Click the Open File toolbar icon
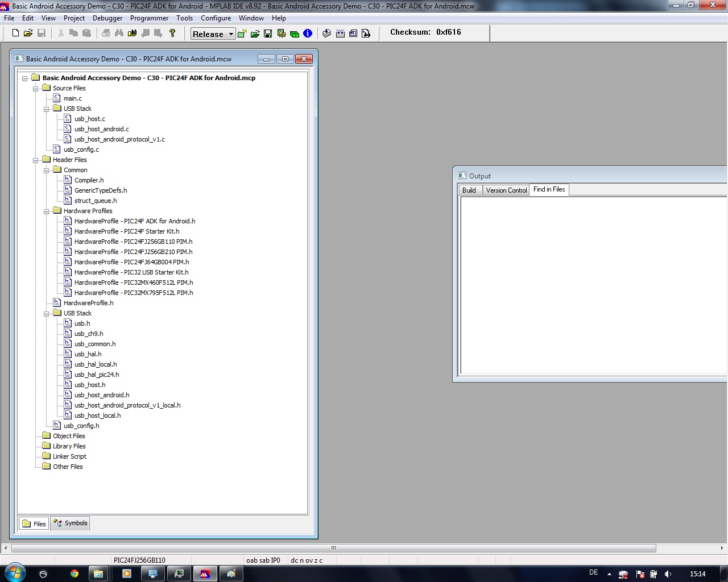The image size is (728, 582). 28,33
